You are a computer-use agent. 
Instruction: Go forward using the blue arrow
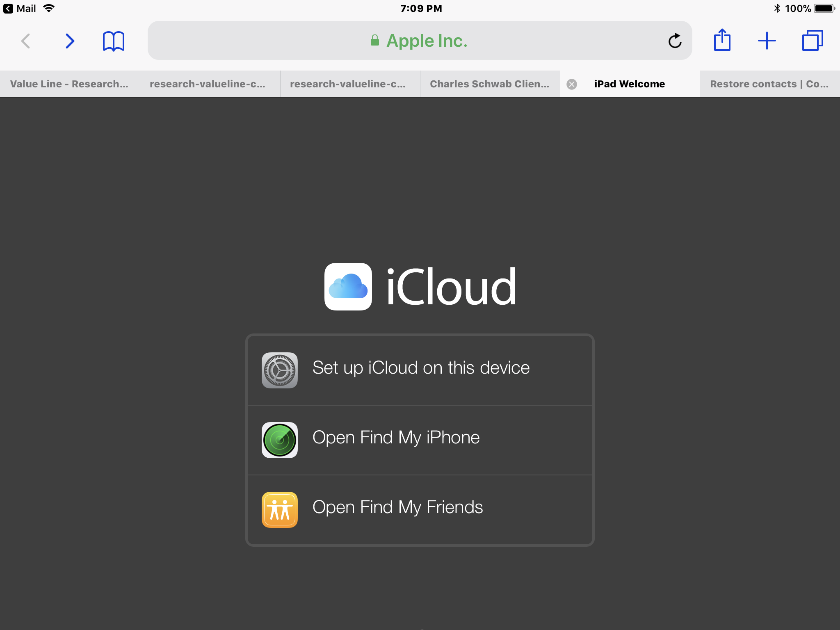coord(70,41)
